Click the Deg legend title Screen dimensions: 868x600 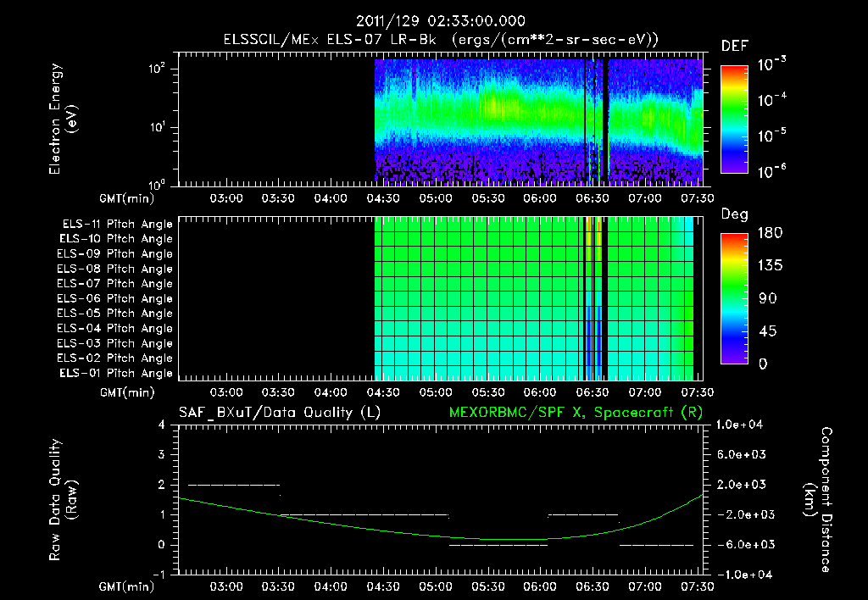735,214
